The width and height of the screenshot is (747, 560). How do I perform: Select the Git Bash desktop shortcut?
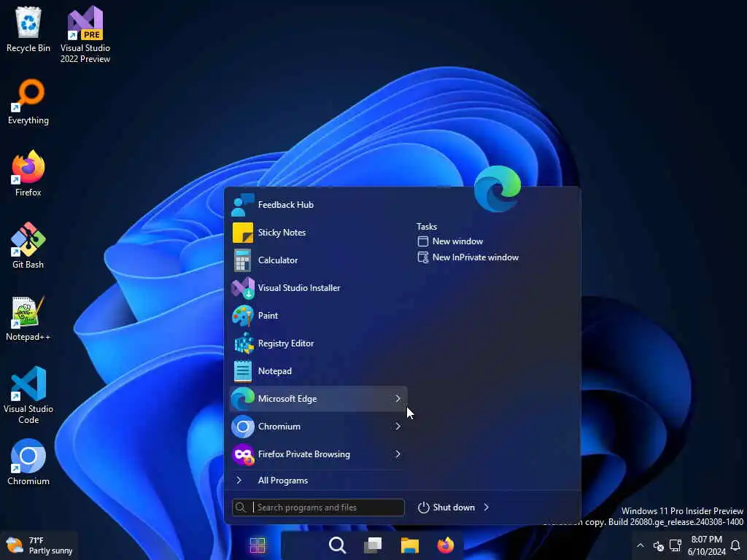[x=28, y=246]
